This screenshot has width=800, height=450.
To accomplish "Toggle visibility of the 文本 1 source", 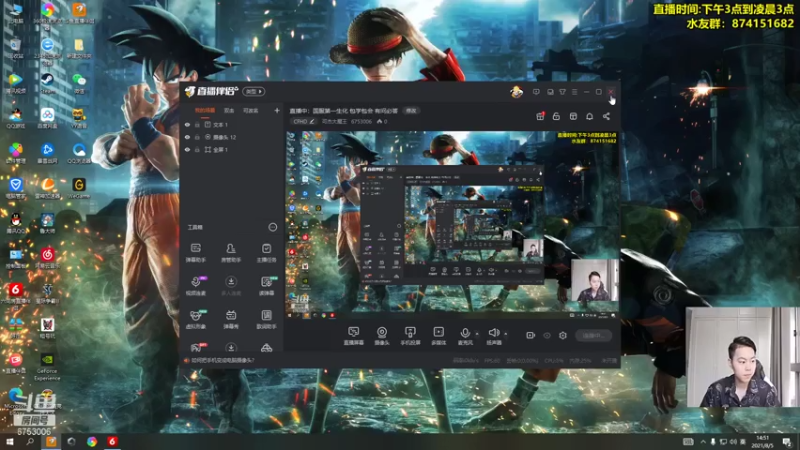I will (x=187, y=124).
